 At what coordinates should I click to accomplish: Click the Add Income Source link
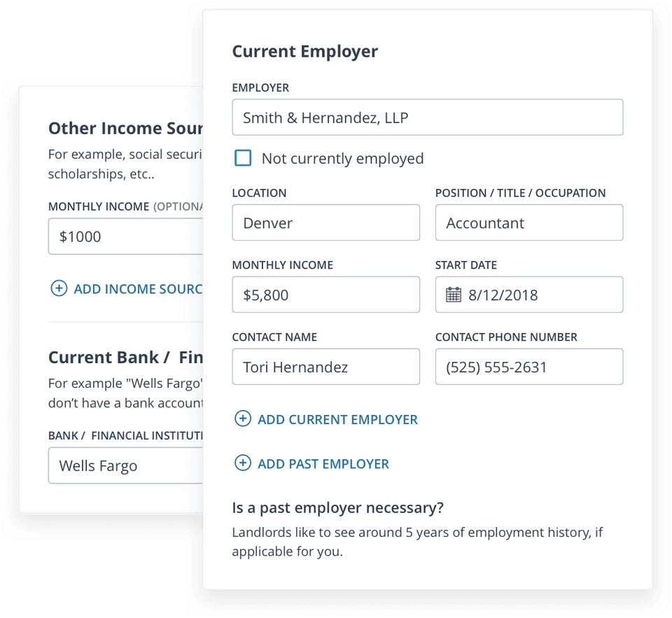[x=137, y=289]
